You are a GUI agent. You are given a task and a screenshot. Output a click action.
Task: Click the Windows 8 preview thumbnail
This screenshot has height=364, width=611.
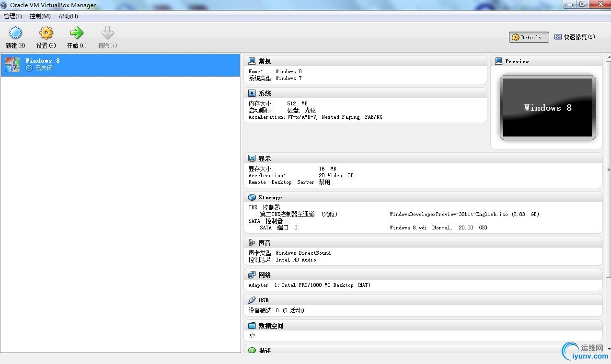click(548, 108)
